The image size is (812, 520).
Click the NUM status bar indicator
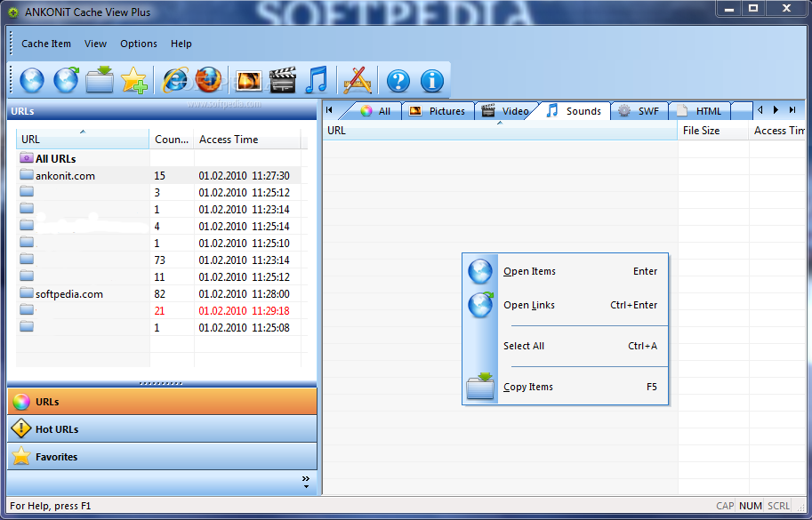[x=751, y=506]
